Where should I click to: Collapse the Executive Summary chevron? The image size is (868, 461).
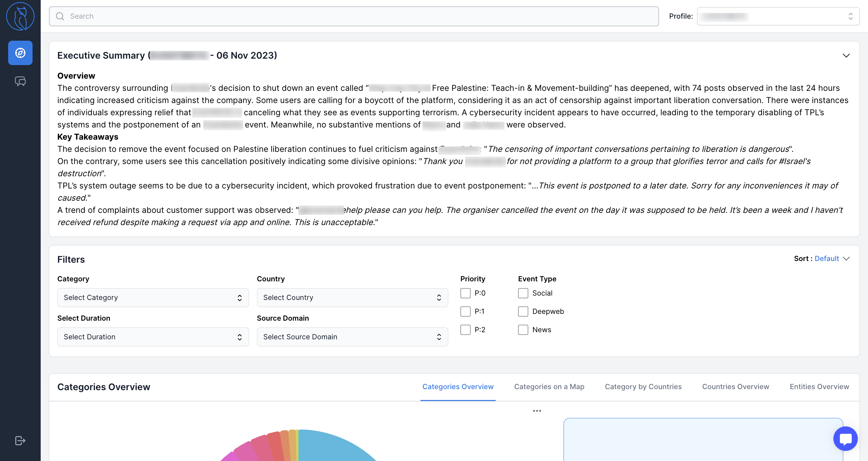coord(846,56)
